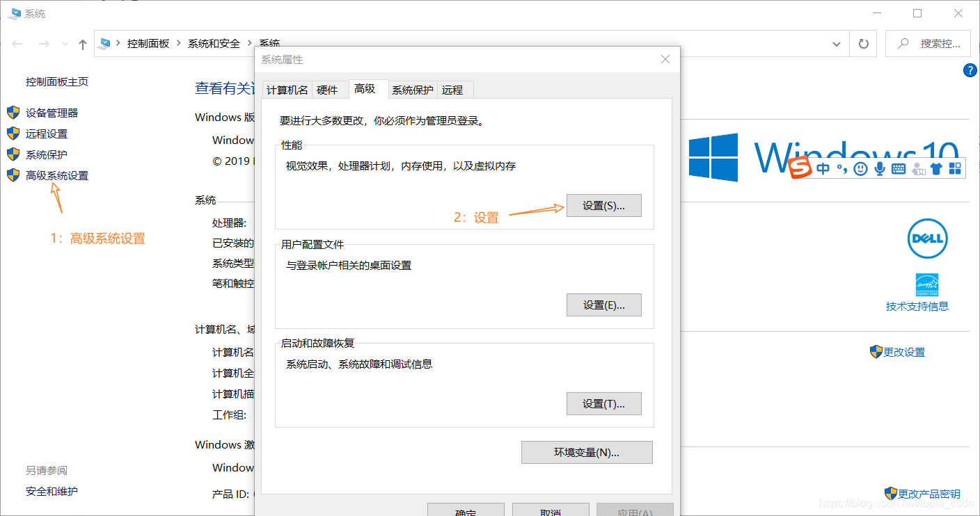
Task: Switch to Computer Name tab (计算机名)
Action: (287, 90)
